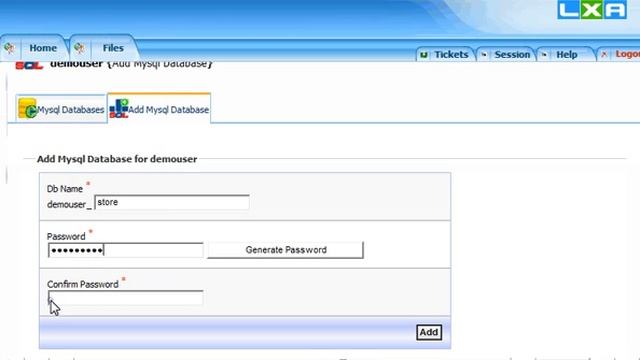The image size is (640, 360).
Task: Open the Session menu
Action: [512, 55]
